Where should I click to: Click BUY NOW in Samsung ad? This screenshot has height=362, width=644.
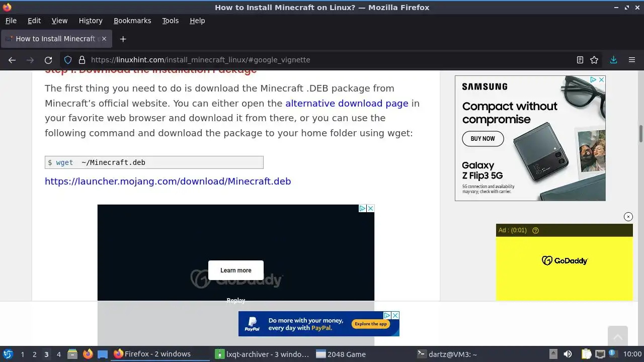coord(482,138)
